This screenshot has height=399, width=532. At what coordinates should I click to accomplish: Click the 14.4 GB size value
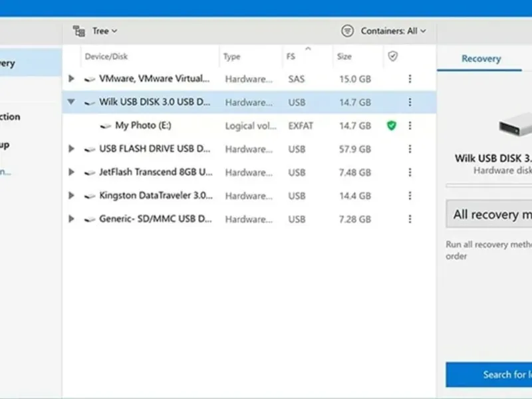tap(355, 196)
